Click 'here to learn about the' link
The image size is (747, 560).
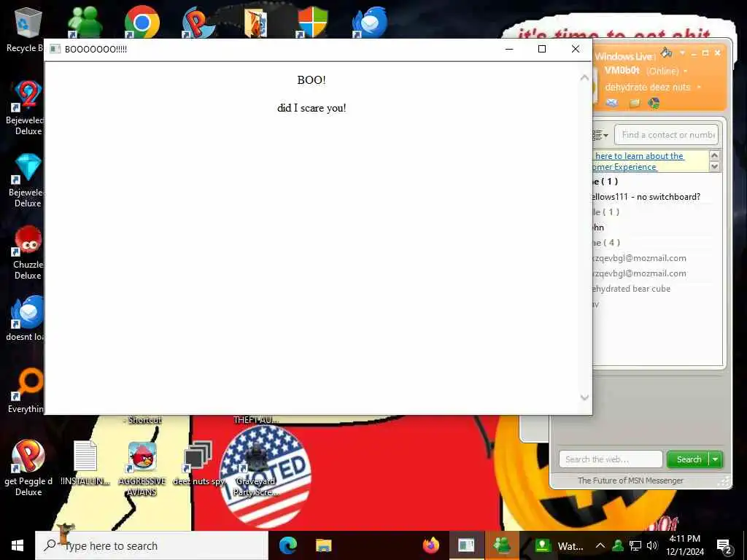click(639, 156)
